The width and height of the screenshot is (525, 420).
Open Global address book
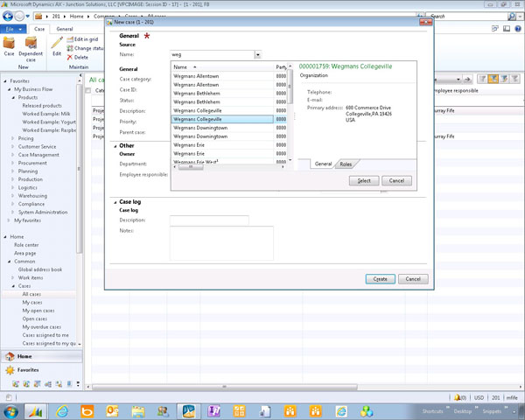coord(40,269)
